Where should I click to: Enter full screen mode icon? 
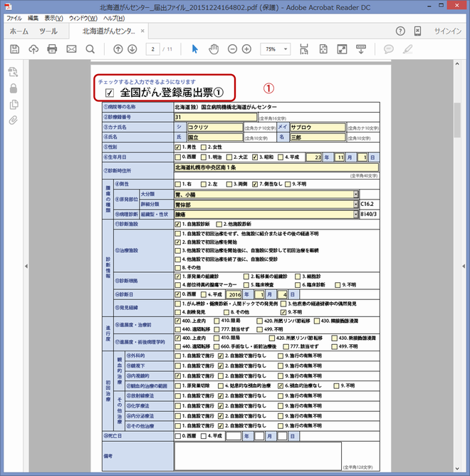pyautogui.click(x=342, y=49)
